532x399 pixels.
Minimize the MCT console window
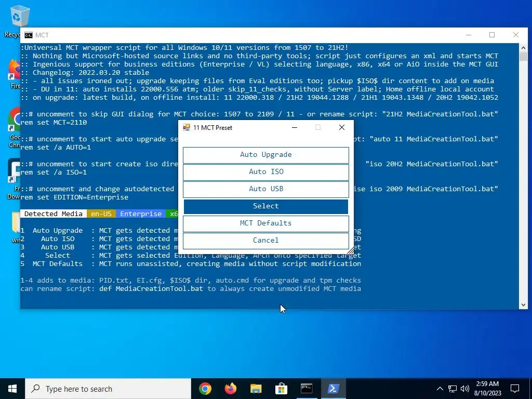click(x=469, y=35)
